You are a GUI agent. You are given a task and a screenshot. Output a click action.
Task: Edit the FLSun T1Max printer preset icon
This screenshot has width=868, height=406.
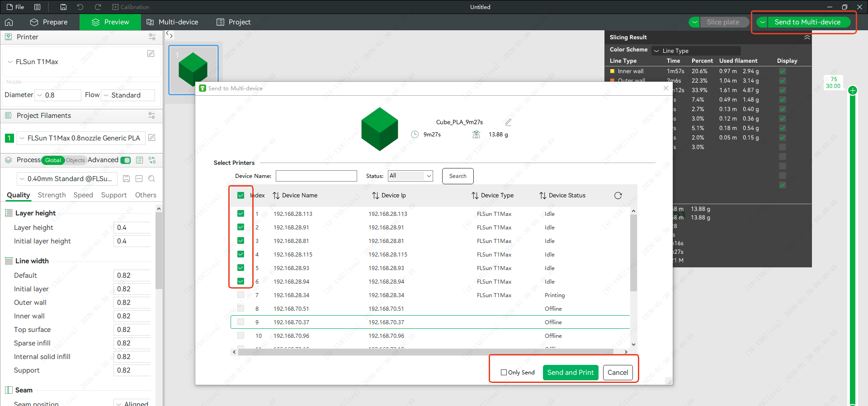151,54
